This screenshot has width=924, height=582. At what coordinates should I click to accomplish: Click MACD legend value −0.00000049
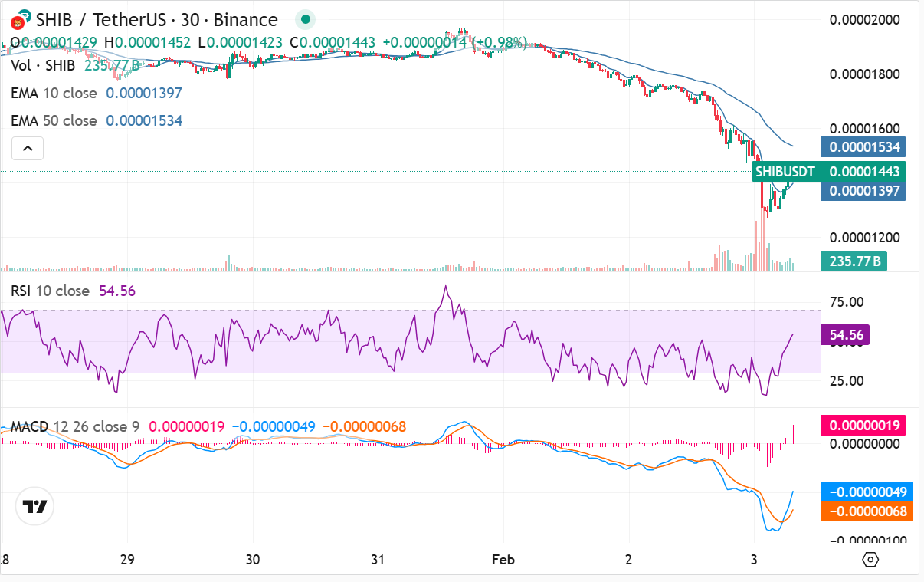coord(274,426)
